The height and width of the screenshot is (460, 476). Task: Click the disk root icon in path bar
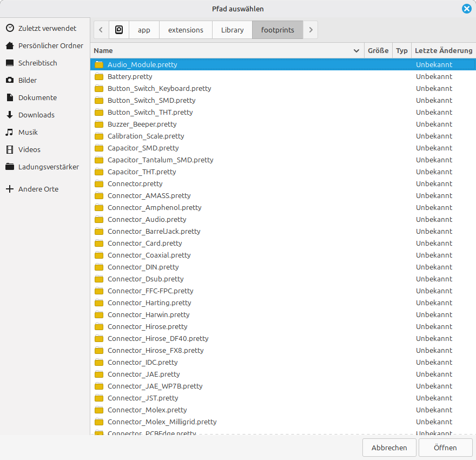tap(119, 30)
